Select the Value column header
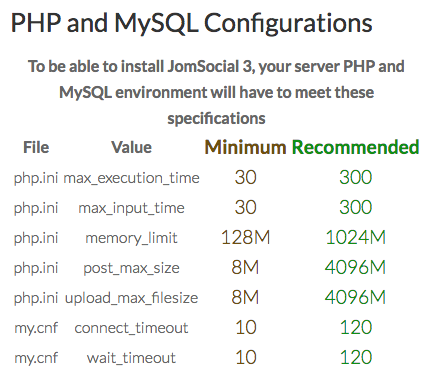 131,147
